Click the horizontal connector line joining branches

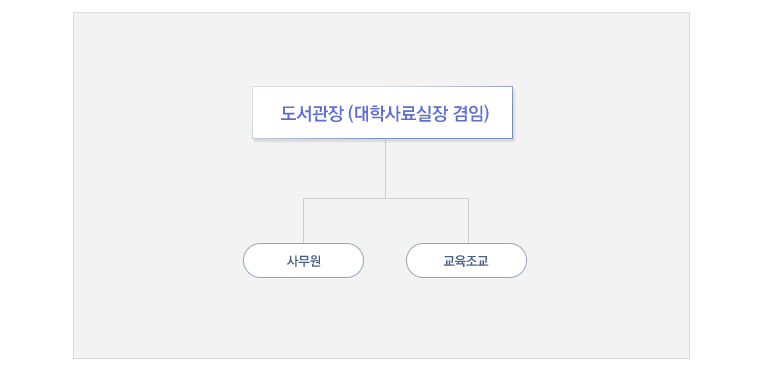(x=386, y=198)
